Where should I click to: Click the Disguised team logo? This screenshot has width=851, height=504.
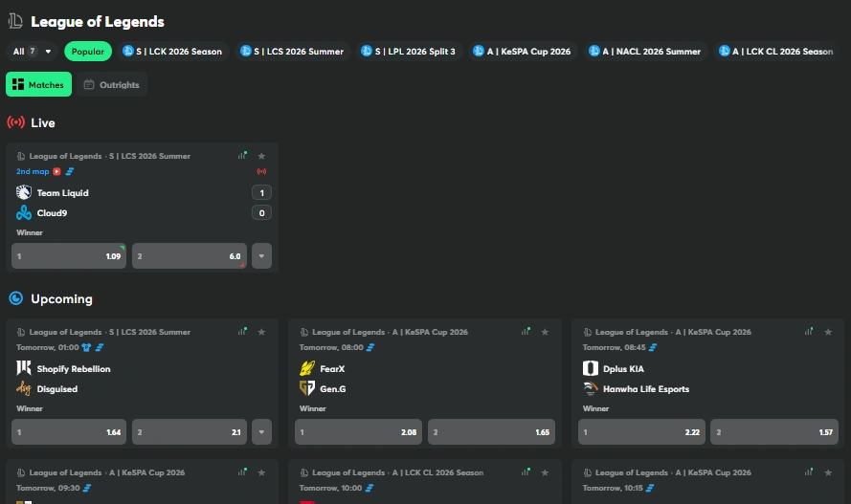tap(24, 388)
